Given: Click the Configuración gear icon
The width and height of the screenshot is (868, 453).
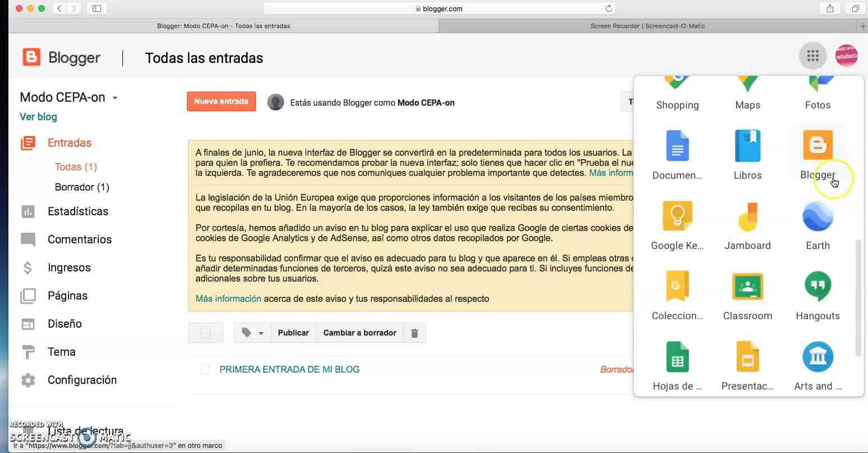Looking at the screenshot, I should pyautogui.click(x=28, y=380).
